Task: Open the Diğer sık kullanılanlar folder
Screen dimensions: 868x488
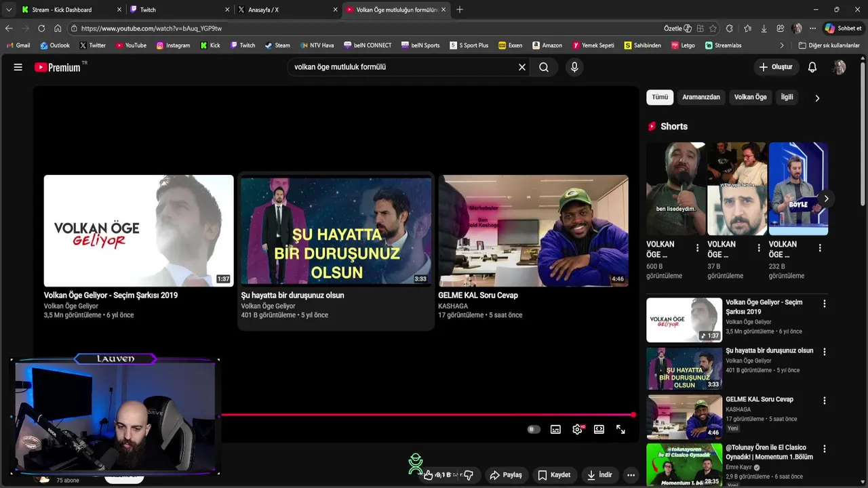Action: pyautogui.click(x=829, y=45)
